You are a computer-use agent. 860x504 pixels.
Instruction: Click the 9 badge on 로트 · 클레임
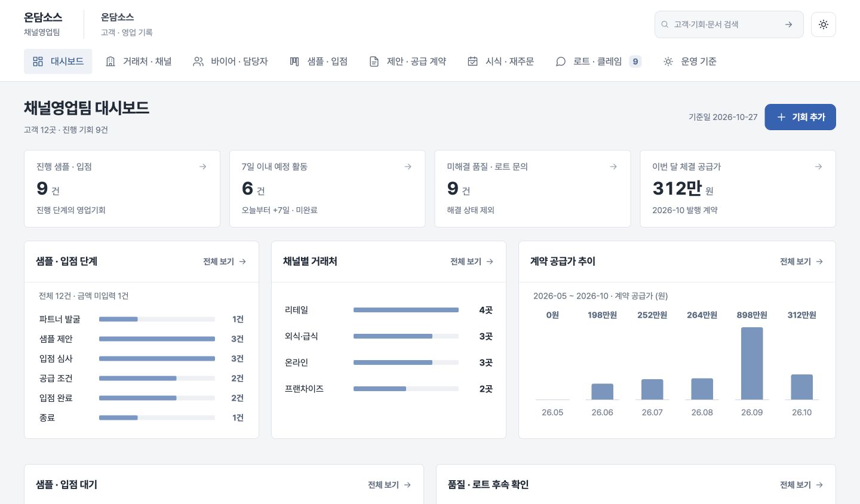635,62
